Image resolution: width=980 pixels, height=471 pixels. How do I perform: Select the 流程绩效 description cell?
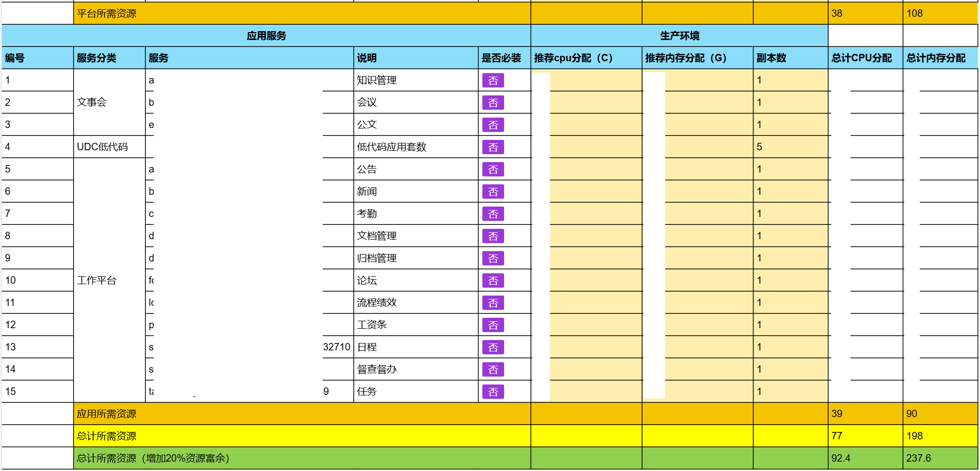(x=416, y=302)
